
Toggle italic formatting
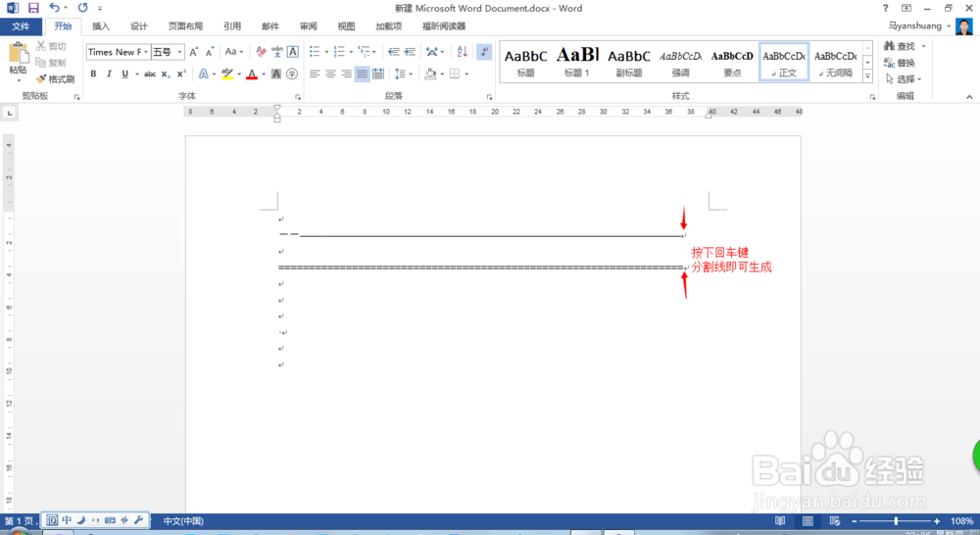point(109,73)
